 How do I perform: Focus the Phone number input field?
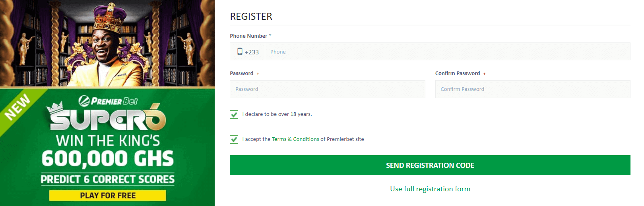(x=447, y=52)
